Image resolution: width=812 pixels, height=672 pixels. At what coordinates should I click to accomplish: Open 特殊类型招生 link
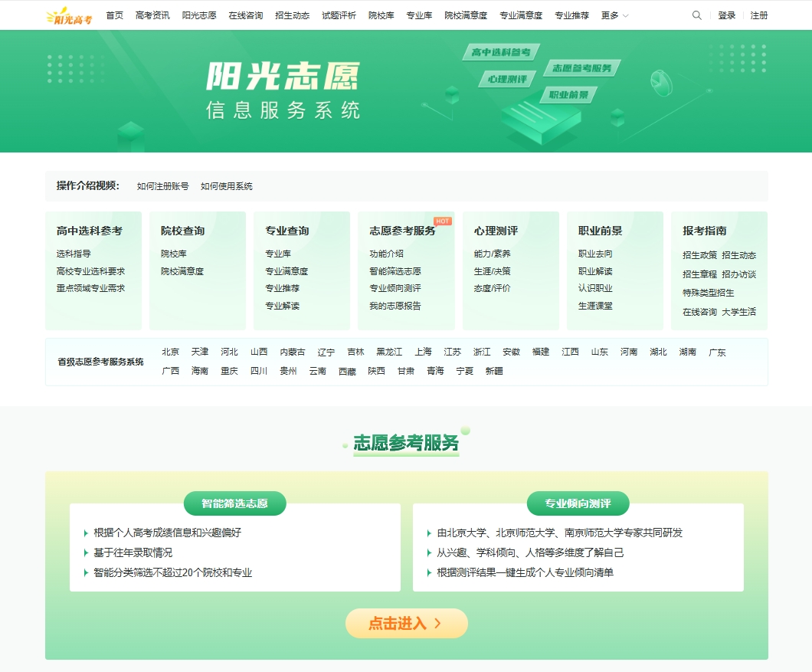(709, 293)
